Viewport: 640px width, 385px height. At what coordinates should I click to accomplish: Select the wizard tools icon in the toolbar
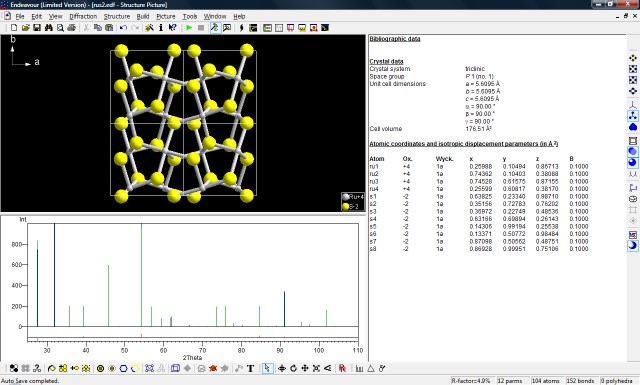coord(149,28)
